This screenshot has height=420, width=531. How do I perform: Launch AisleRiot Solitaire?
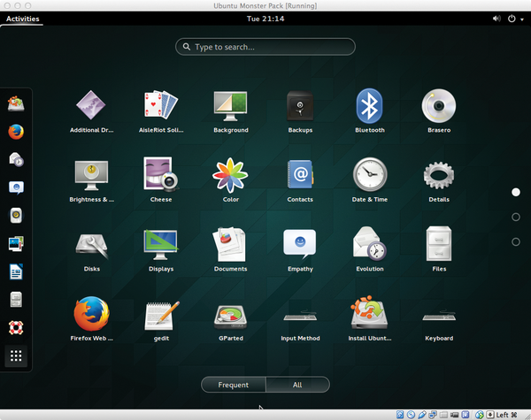click(161, 111)
